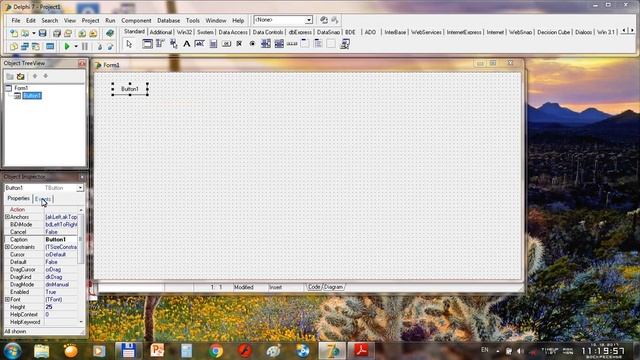This screenshot has height=360, width=640.
Task: Select the Edit box component in palette
Action: tap(200, 44)
